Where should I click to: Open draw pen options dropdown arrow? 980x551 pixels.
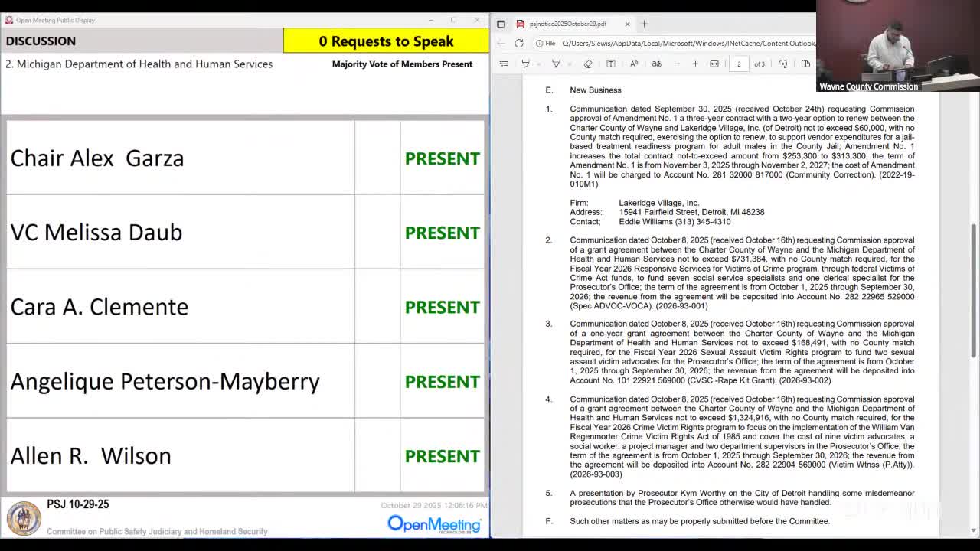[x=569, y=64]
